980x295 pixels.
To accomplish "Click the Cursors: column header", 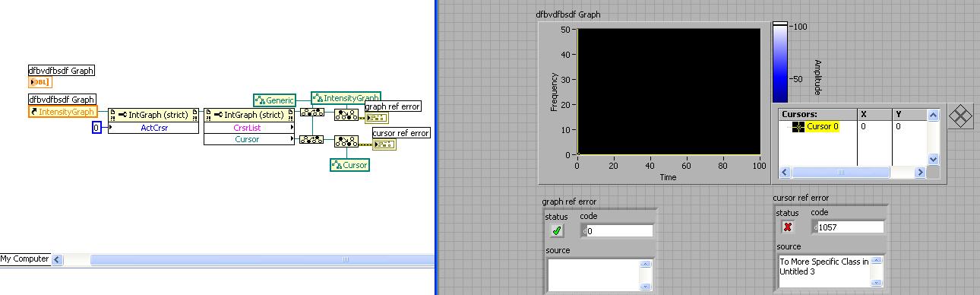I will [x=818, y=114].
